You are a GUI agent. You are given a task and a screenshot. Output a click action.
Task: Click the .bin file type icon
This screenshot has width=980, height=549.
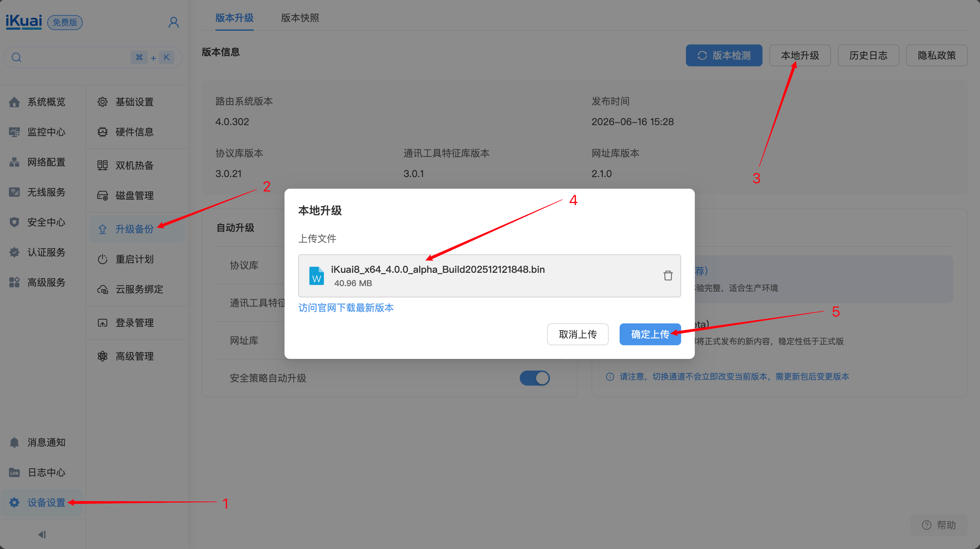tap(316, 276)
